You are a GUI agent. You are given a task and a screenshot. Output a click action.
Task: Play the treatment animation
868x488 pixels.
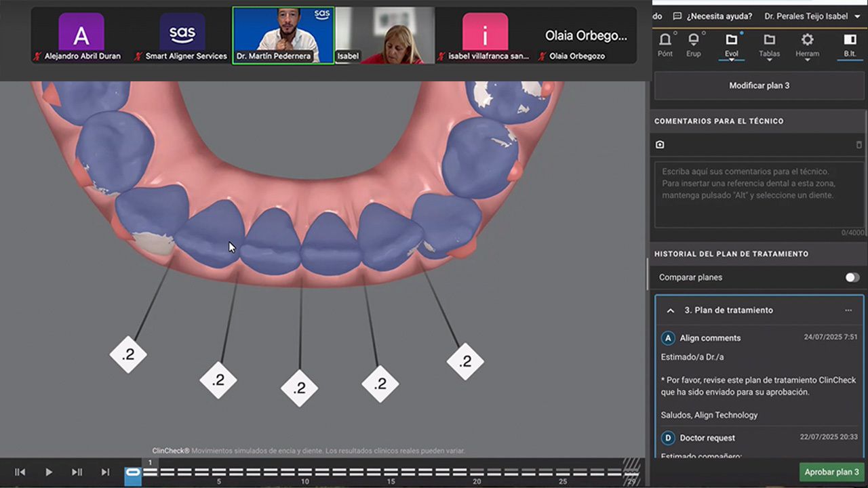click(49, 472)
